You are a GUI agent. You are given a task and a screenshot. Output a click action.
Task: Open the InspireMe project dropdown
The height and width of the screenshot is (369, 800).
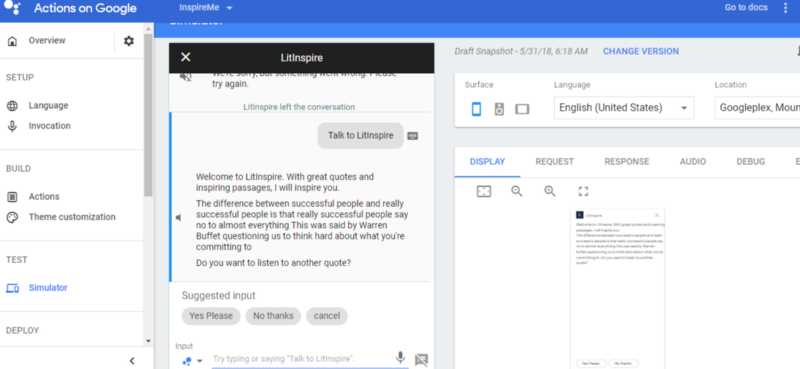(206, 8)
